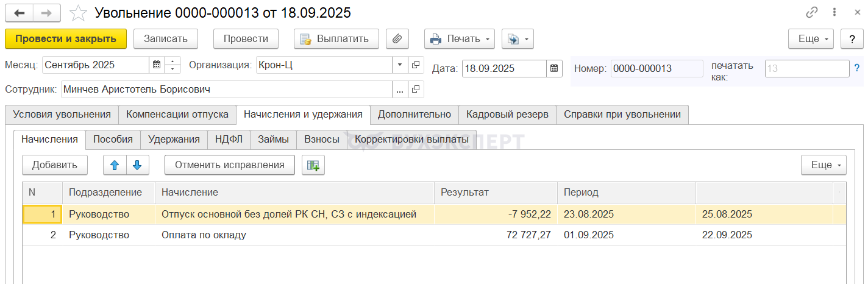Move selected row down with blue arrow
Viewport: 868px width, 284px height.
(x=137, y=165)
